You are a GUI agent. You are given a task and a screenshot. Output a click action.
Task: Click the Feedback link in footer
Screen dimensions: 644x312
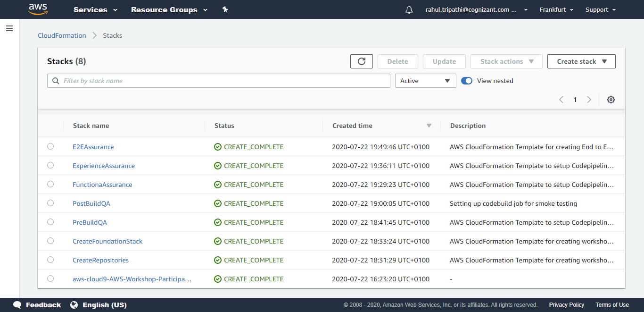tap(43, 305)
